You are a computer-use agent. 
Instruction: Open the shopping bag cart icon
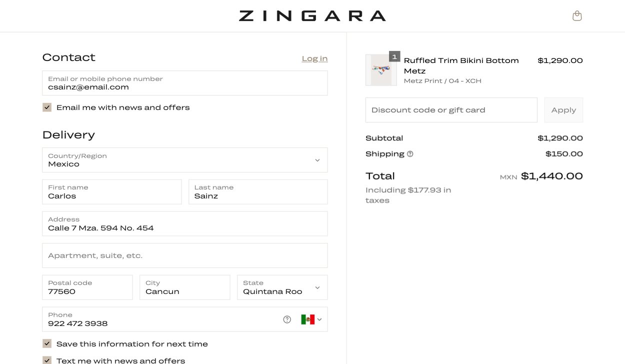[577, 16]
